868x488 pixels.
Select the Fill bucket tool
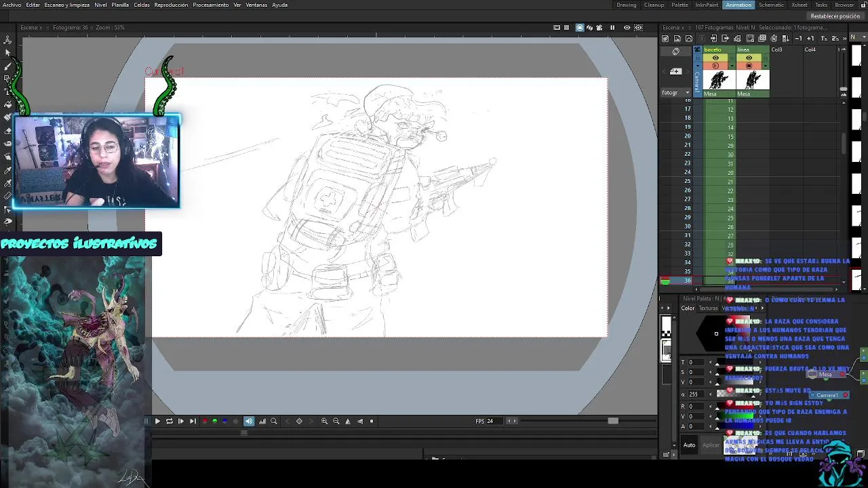click(7, 104)
